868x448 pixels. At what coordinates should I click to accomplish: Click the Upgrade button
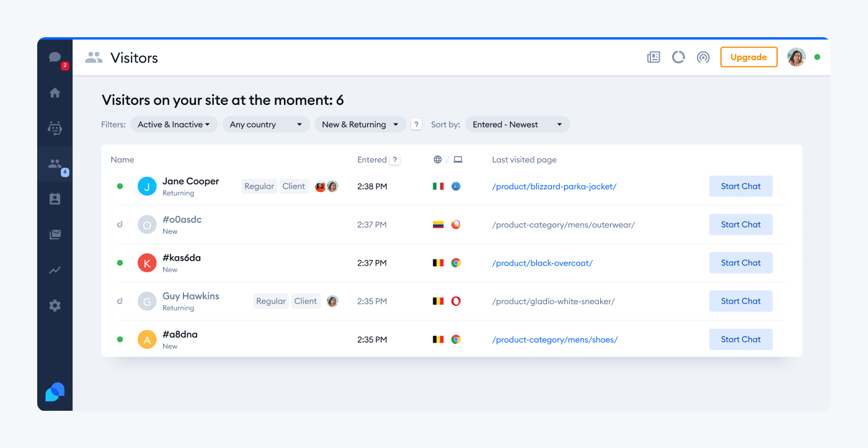tap(748, 56)
